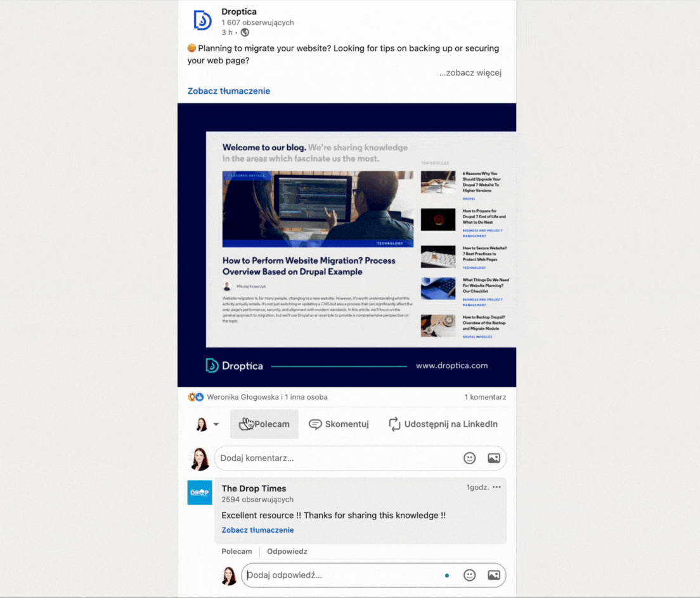Screen dimensions: 700x598
Task: Click The Drop Times logo avatar
Action: pyautogui.click(x=200, y=493)
